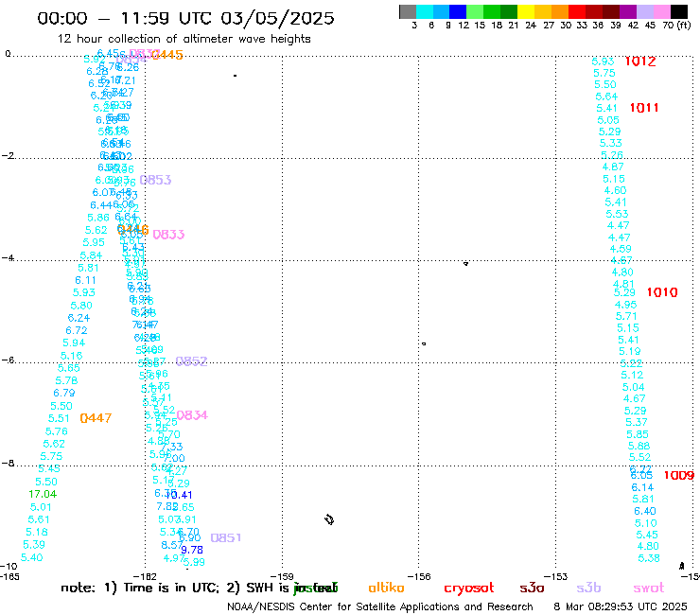Click the pink '0833' time label
Screen dimensions: 700x615
(168, 235)
